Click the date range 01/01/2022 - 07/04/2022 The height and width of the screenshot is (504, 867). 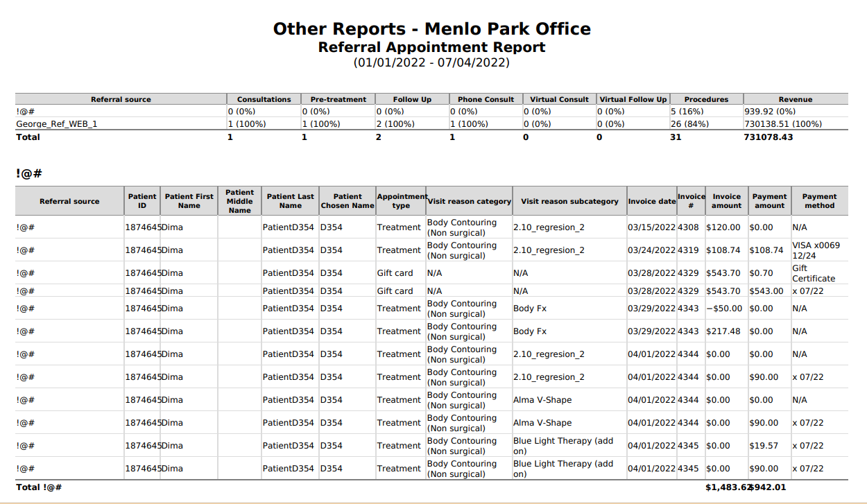pyautogui.click(x=431, y=62)
